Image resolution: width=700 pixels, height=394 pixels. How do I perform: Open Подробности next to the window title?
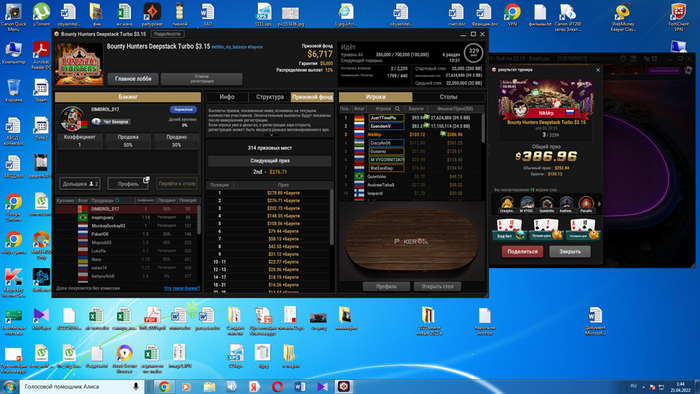pos(167,34)
